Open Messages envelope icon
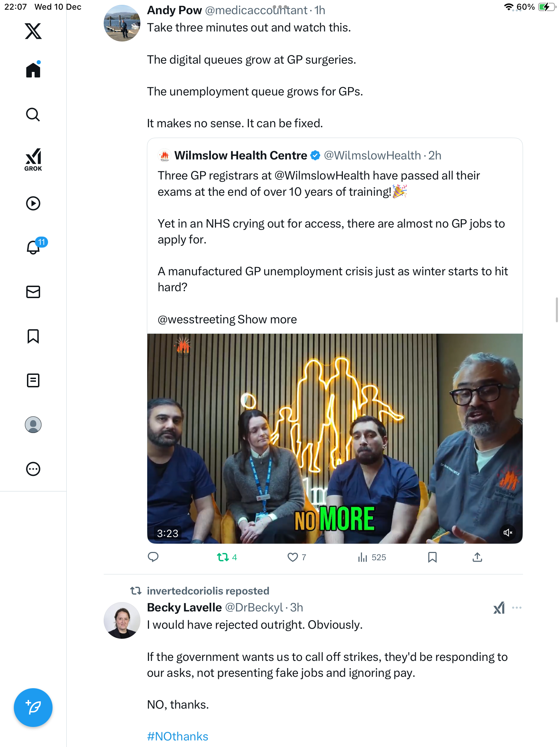This screenshot has height=747, width=560. coord(33,292)
